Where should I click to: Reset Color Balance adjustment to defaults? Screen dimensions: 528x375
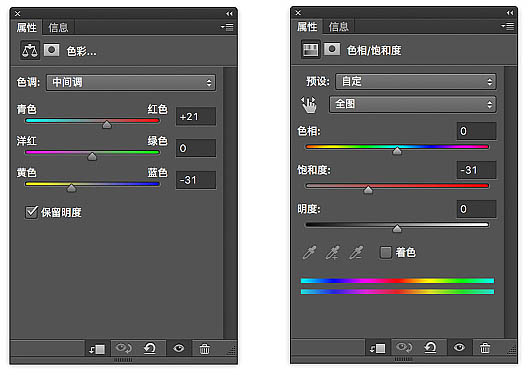pyautogui.click(x=150, y=348)
